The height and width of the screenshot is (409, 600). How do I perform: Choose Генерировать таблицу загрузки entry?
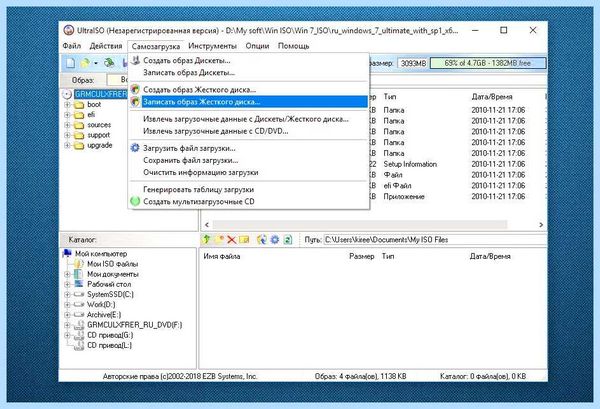coord(249,189)
